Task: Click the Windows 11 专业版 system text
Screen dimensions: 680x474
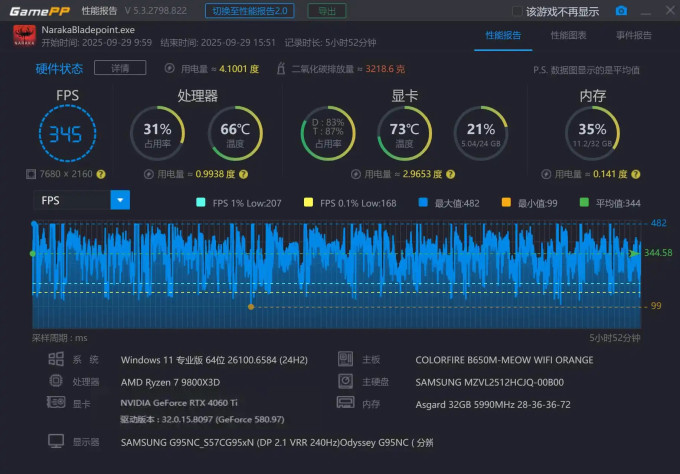Action: click(x=214, y=360)
